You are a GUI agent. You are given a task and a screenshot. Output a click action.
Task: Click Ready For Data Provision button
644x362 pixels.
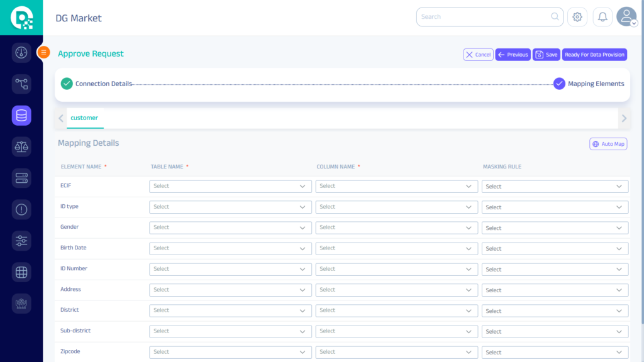[594, 55]
